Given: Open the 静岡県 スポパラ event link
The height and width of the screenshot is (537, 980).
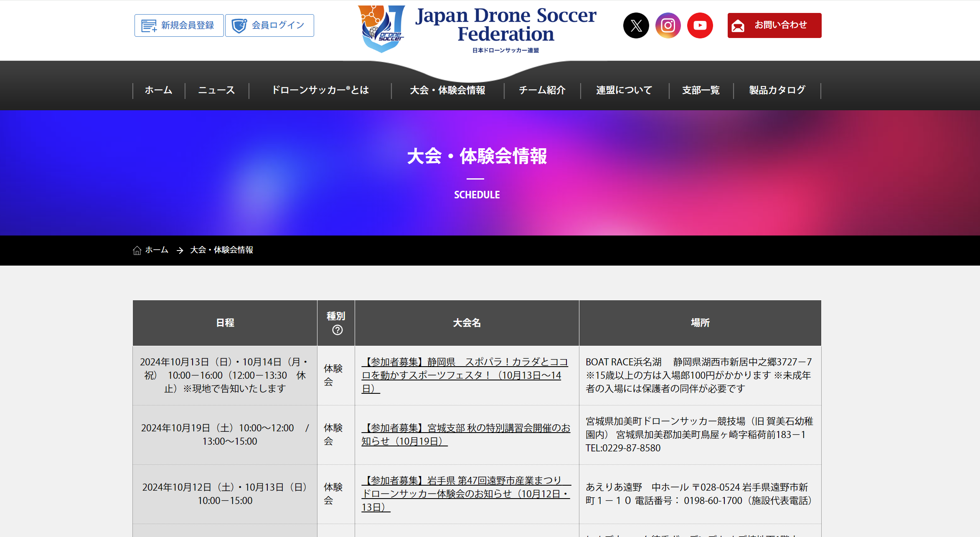Looking at the screenshot, I should click(465, 375).
